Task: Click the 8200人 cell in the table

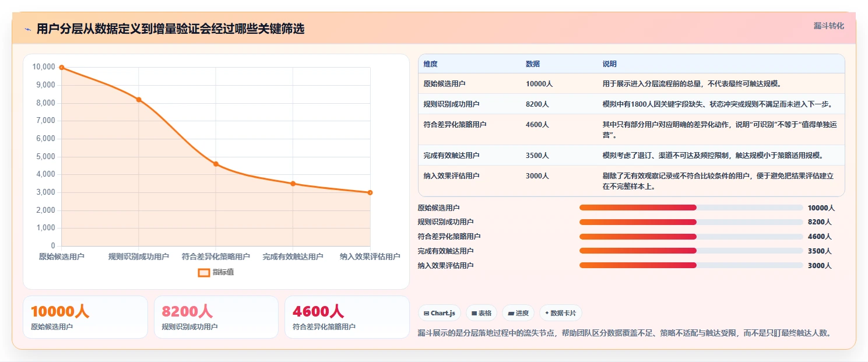Action: pyautogui.click(x=537, y=104)
